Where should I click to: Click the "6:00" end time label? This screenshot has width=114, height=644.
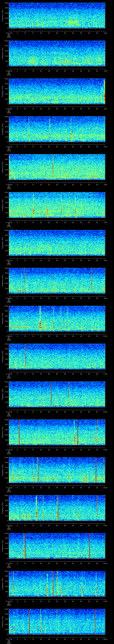pyautogui.click(x=105, y=184)
